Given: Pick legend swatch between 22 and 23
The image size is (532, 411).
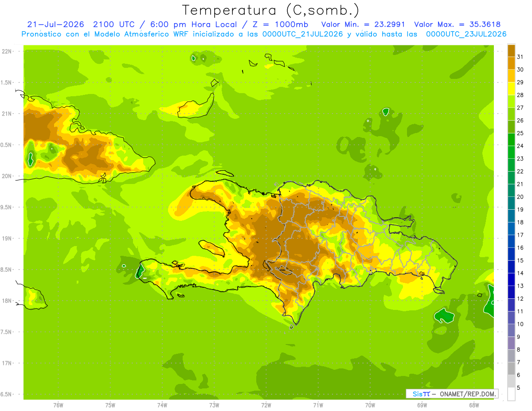Looking at the screenshot, I should click(511, 165).
